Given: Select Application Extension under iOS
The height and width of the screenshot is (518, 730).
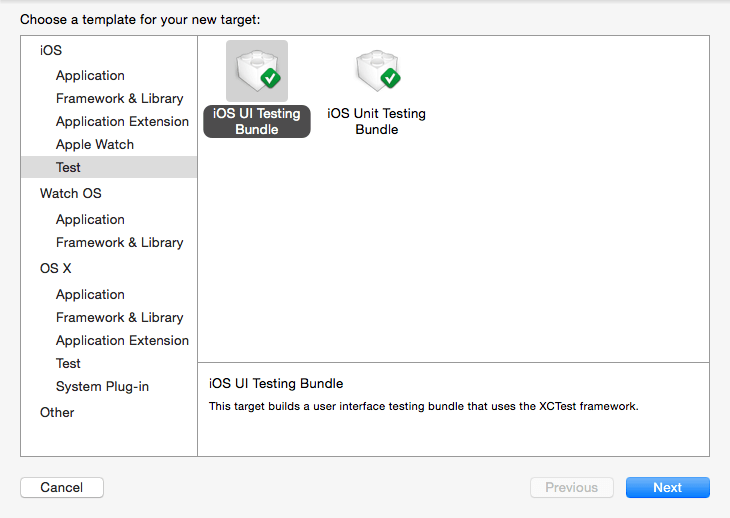Looking at the screenshot, I should [122, 121].
